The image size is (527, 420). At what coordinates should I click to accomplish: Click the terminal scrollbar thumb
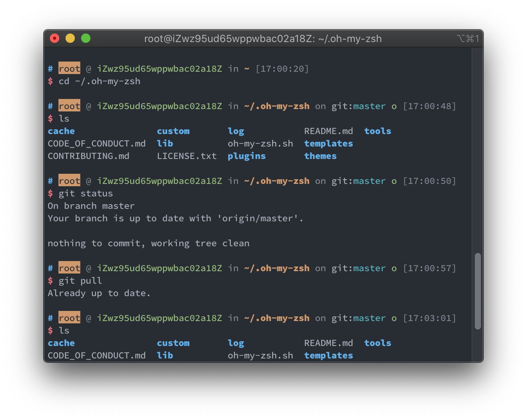coord(477,291)
